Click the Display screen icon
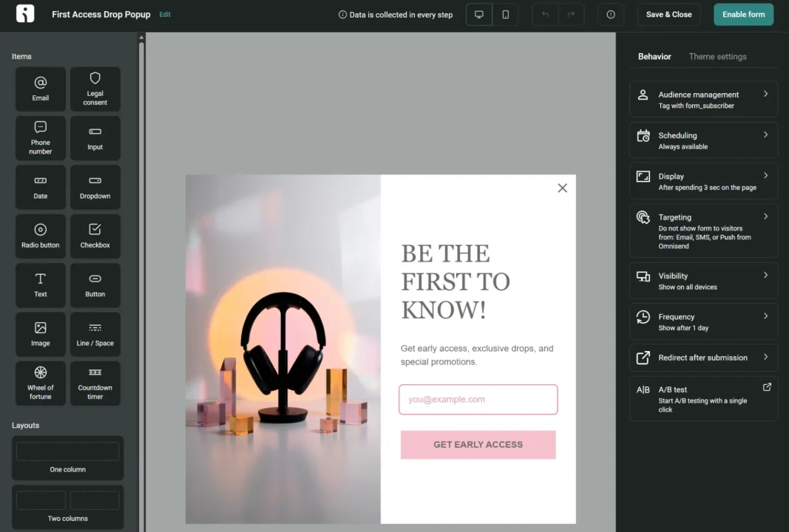 point(643,177)
